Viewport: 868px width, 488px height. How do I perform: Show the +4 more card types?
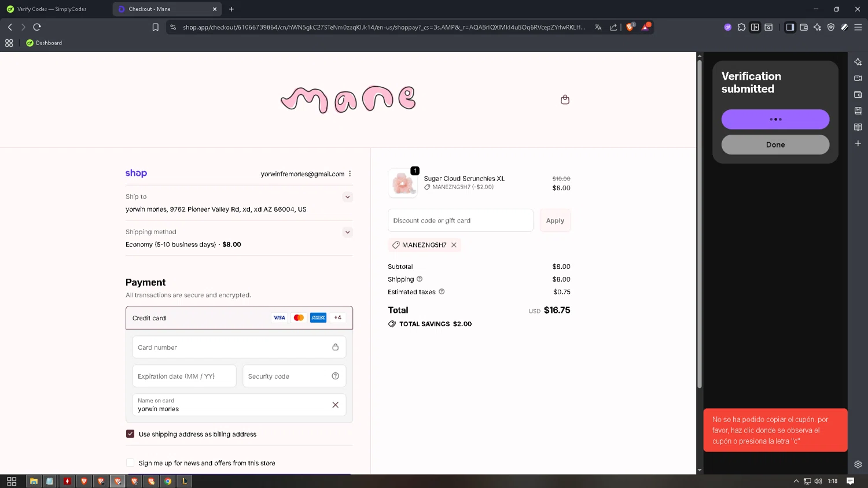coord(338,317)
